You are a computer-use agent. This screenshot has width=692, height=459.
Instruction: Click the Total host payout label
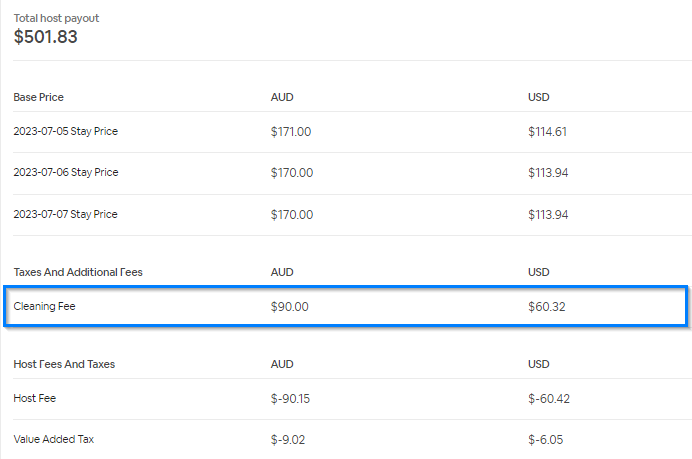(x=56, y=18)
